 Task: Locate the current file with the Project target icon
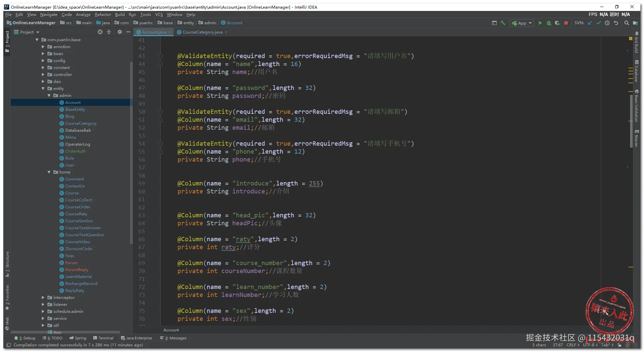100,32
